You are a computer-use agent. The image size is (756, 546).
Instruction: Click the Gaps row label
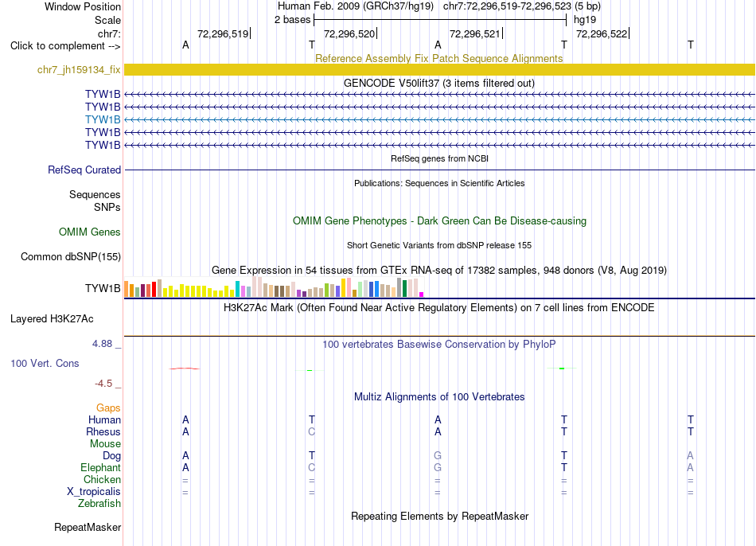click(108, 408)
